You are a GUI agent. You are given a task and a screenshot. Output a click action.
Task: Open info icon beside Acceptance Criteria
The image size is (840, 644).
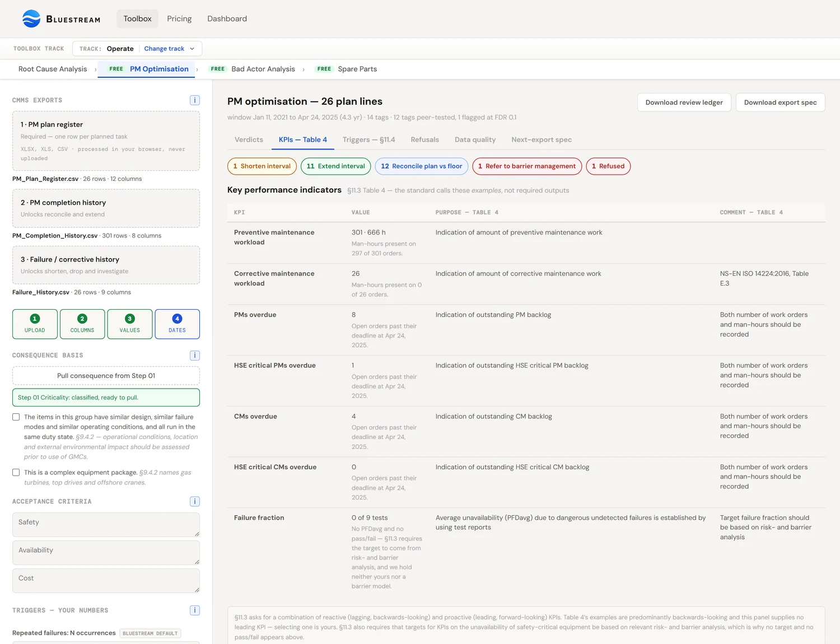pyautogui.click(x=195, y=502)
